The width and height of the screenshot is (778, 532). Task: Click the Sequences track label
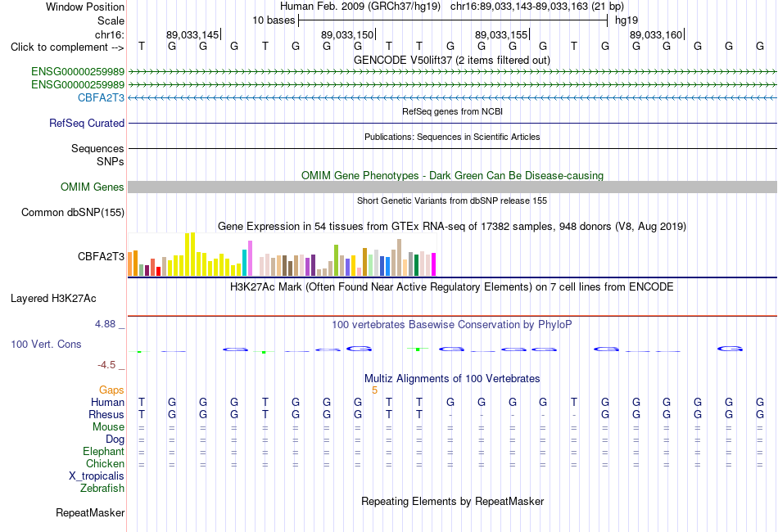[x=97, y=148]
